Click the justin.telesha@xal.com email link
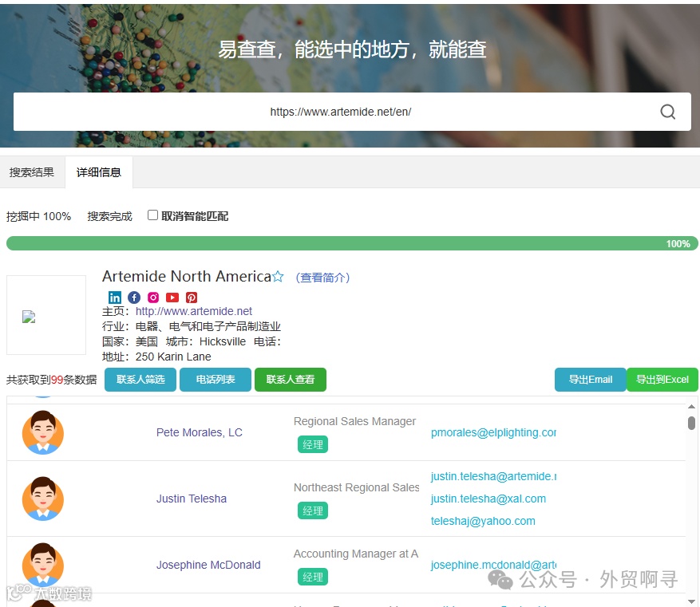The width and height of the screenshot is (700, 607). [x=488, y=499]
